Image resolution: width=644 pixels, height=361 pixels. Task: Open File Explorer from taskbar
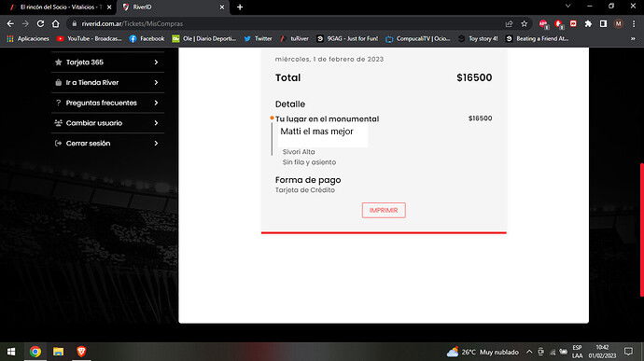pos(58,352)
